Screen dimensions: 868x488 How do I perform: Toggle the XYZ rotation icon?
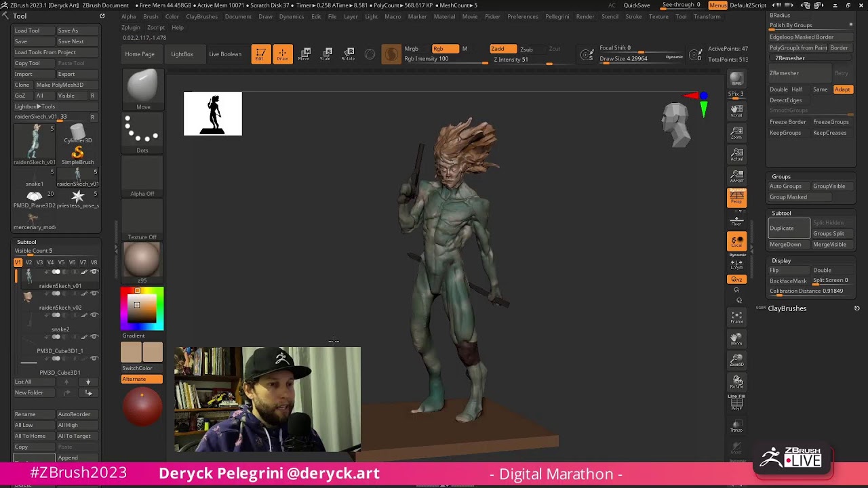pyautogui.click(x=736, y=279)
